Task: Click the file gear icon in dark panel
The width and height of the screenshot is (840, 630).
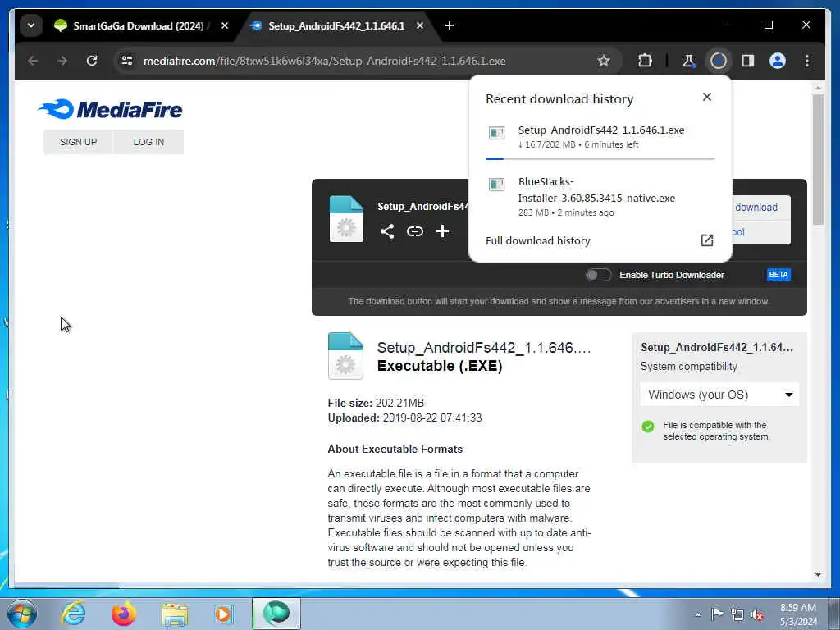Action: (346, 219)
